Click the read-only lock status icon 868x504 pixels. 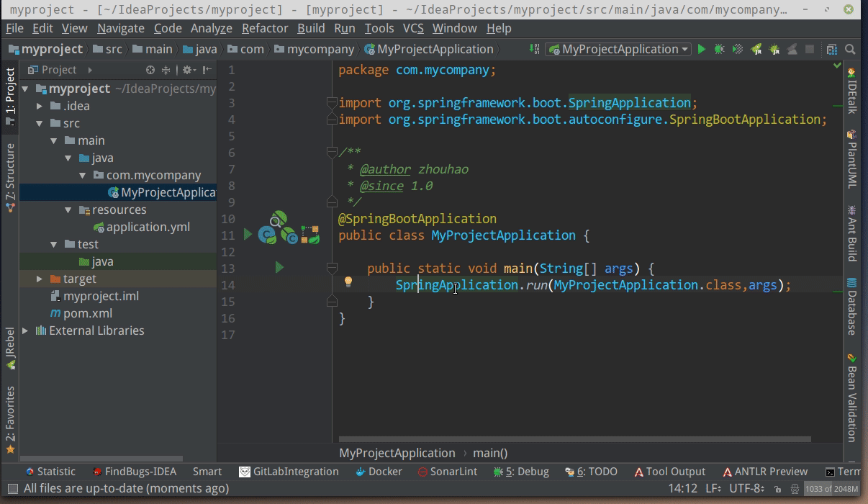click(777, 489)
